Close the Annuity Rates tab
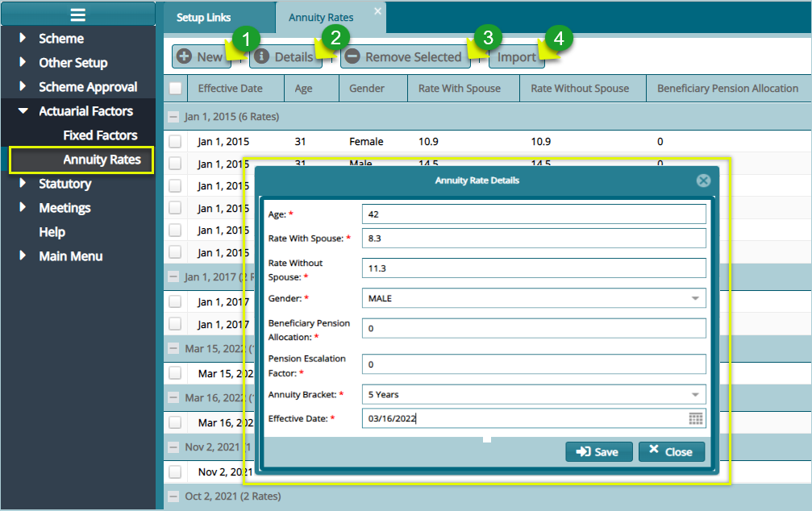 [x=377, y=10]
